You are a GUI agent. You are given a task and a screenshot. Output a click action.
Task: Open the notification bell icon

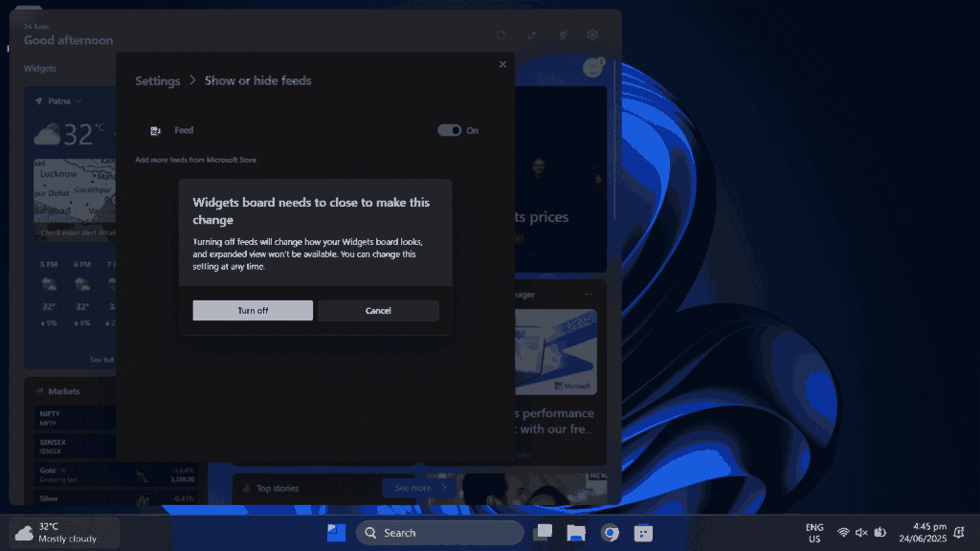[959, 533]
